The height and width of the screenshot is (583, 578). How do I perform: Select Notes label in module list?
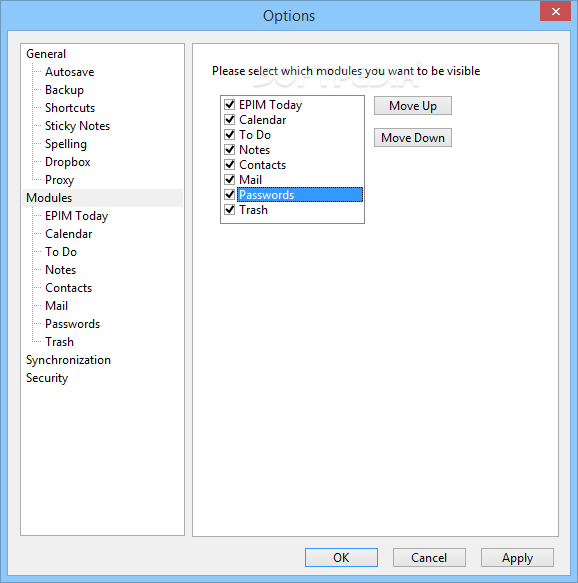pyautogui.click(x=254, y=150)
